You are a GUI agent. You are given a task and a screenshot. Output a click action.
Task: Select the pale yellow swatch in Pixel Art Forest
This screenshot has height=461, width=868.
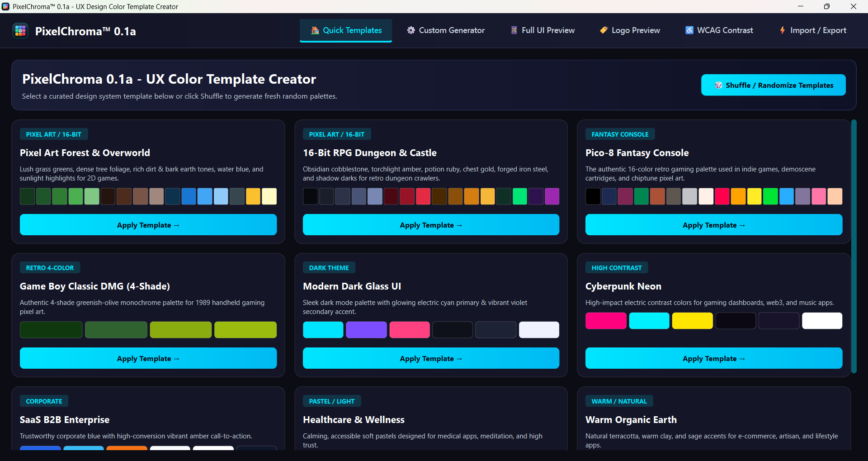(269, 196)
